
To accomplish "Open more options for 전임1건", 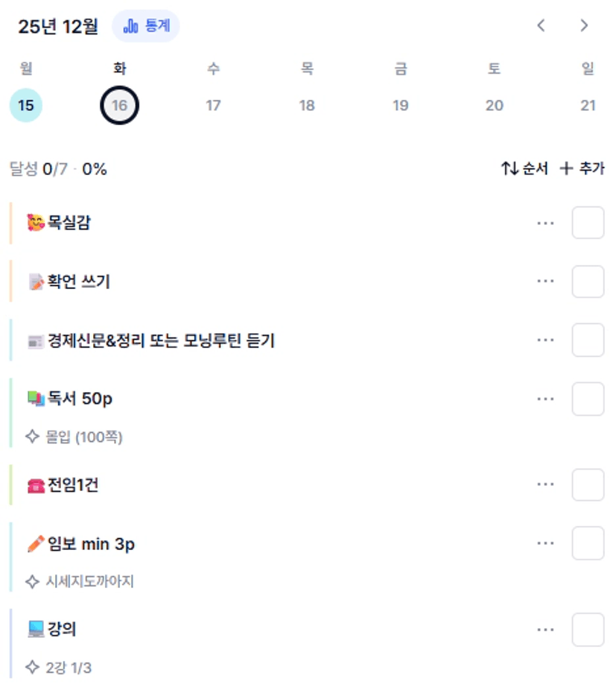I will pos(545,485).
